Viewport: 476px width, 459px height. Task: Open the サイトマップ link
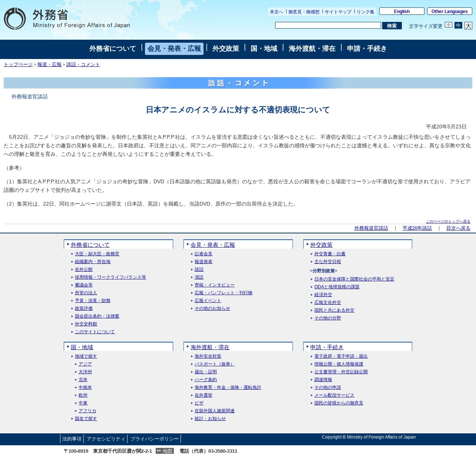coord(338,12)
